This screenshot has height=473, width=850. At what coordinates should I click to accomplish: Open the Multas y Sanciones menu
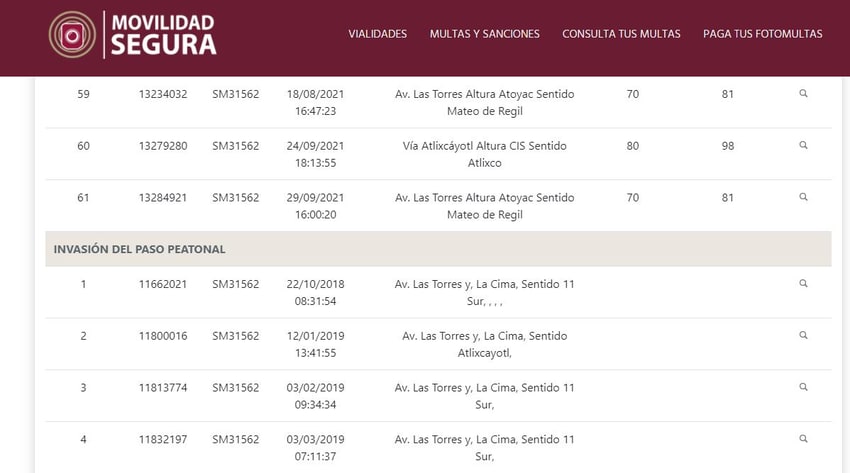coord(484,34)
